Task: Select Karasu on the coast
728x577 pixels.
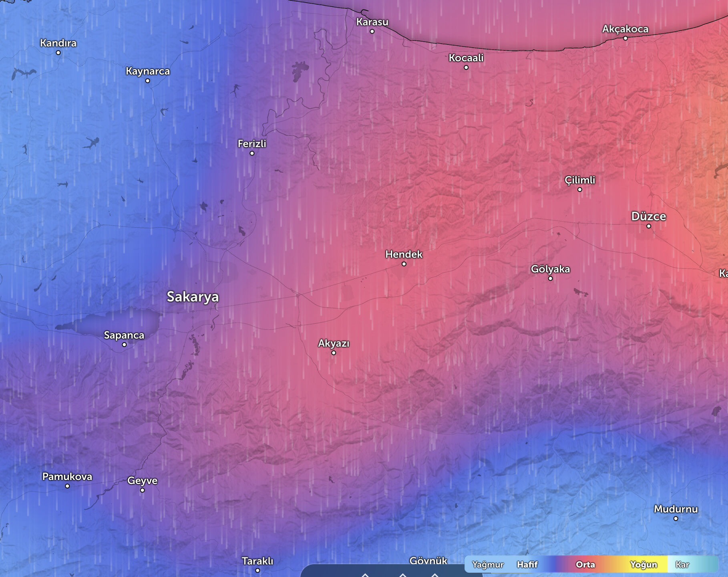Action: point(372,22)
